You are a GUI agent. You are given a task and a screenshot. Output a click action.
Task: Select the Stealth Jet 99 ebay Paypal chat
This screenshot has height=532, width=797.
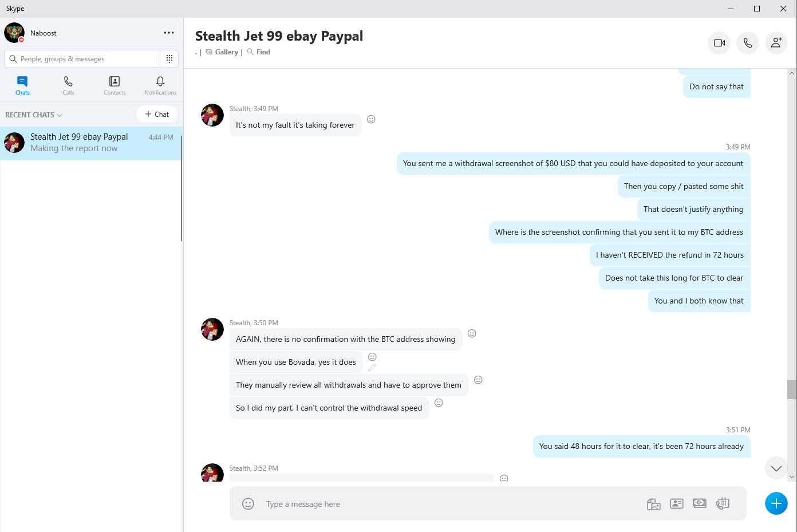coord(92,143)
